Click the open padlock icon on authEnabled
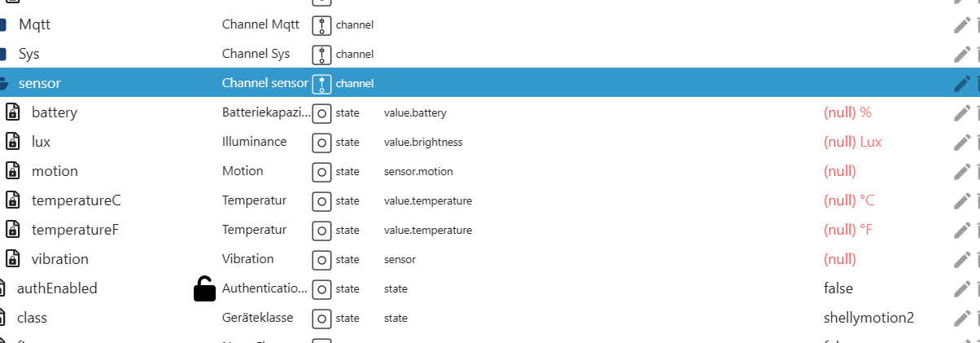Screen dimensions: 980x343 pyautogui.click(x=204, y=288)
